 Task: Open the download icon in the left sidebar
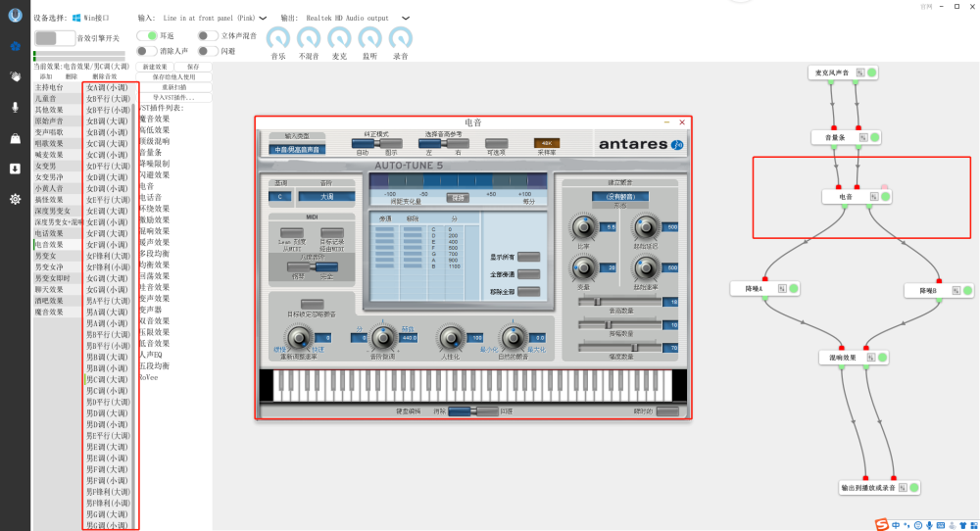[x=15, y=169]
